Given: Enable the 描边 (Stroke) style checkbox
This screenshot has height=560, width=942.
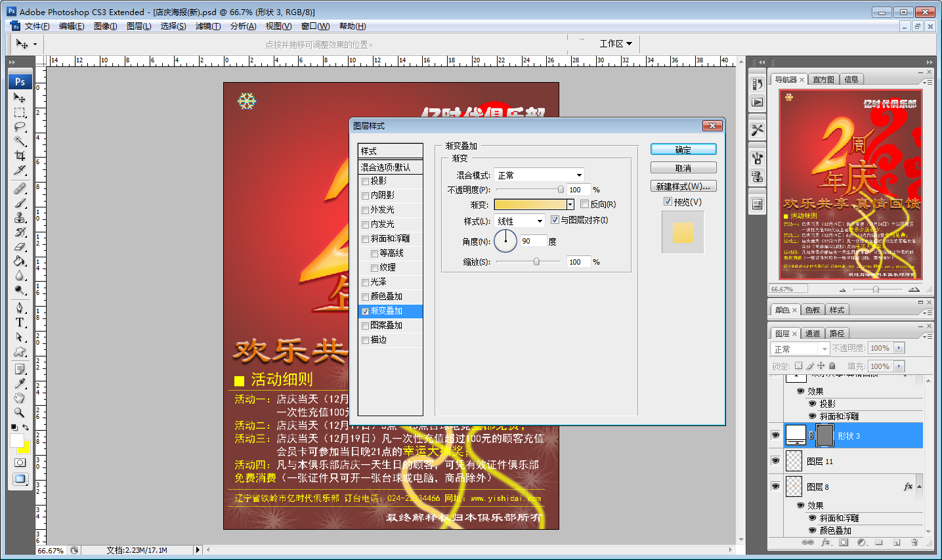Looking at the screenshot, I should [x=365, y=340].
